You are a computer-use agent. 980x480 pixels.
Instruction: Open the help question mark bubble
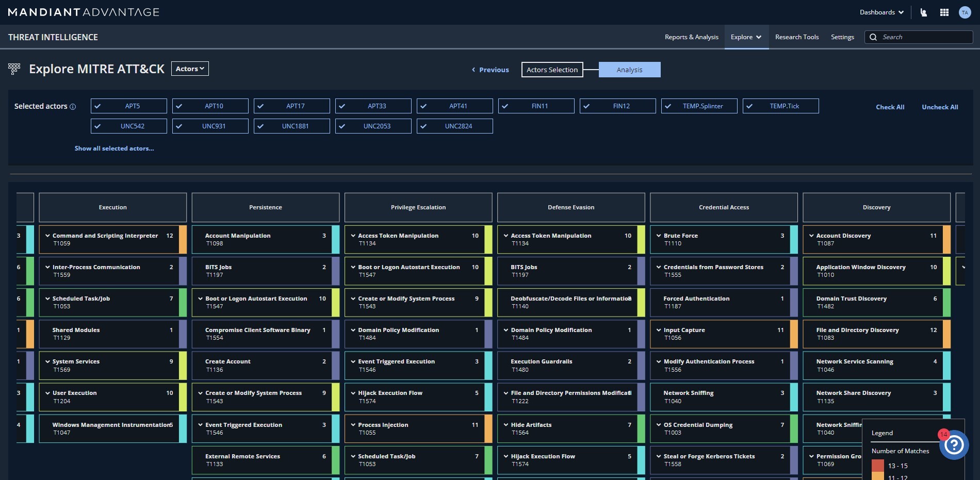tap(954, 445)
